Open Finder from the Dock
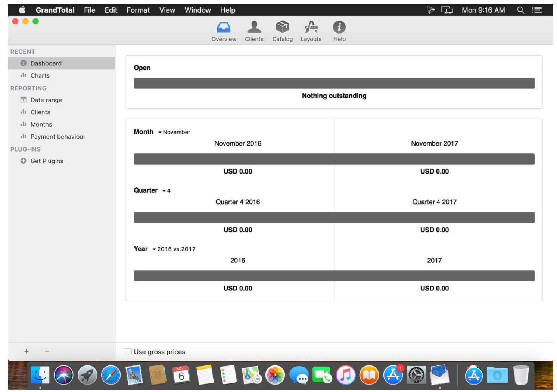 coord(40,375)
